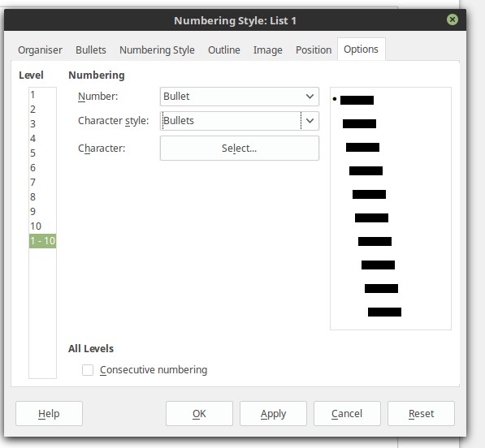This screenshot has width=485, height=448.
Task: Switch to the Numbering Style tab
Action: coord(157,50)
